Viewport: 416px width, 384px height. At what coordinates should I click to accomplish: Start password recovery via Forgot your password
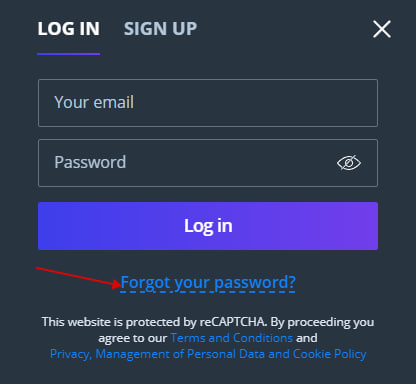point(208,283)
